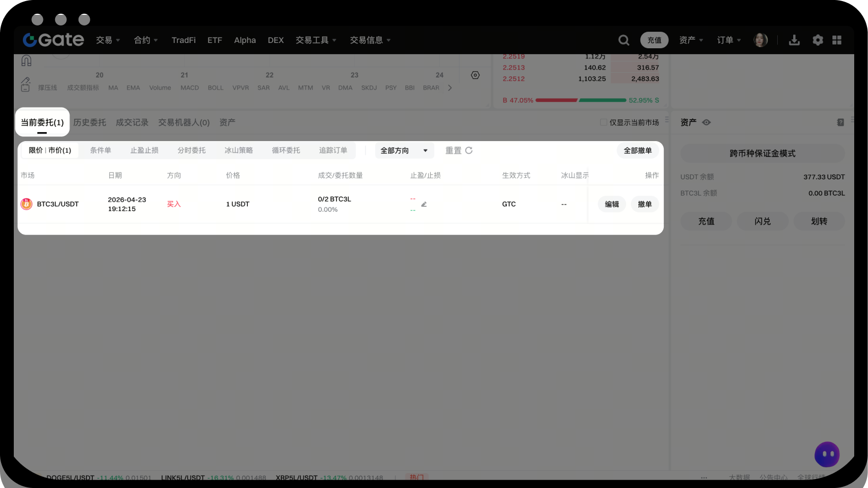Open the apps grid icon

click(x=837, y=40)
